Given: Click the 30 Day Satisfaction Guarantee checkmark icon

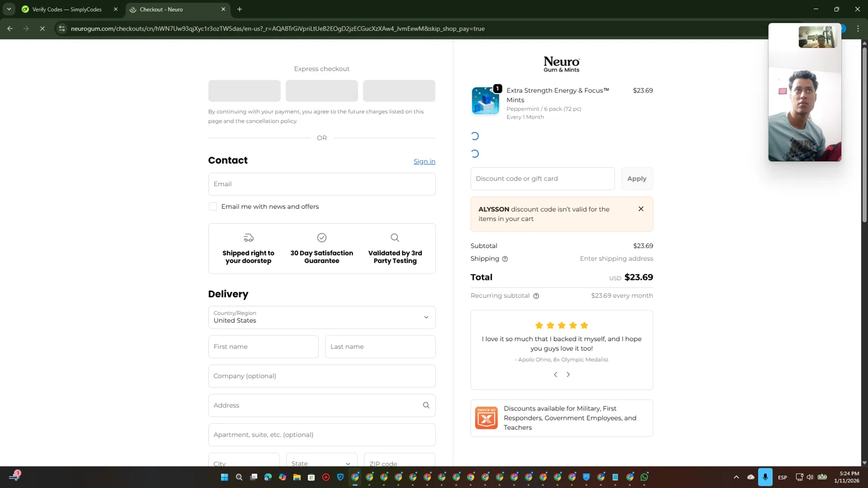Looking at the screenshot, I should [x=322, y=238].
